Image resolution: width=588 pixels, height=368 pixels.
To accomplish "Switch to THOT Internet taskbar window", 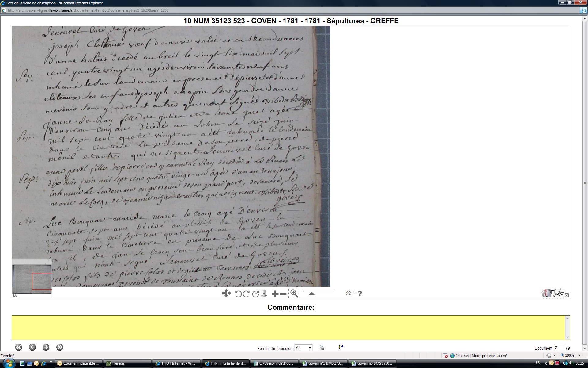I will (177, 363).
